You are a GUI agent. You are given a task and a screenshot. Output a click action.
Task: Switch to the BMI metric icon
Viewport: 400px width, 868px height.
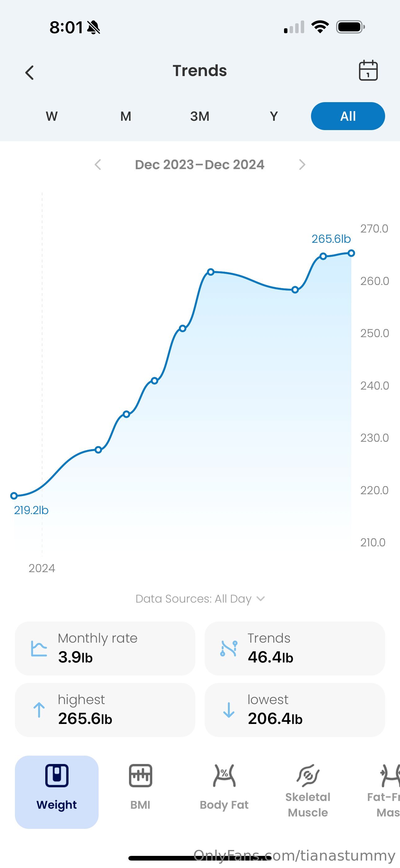tap(140, 776)
